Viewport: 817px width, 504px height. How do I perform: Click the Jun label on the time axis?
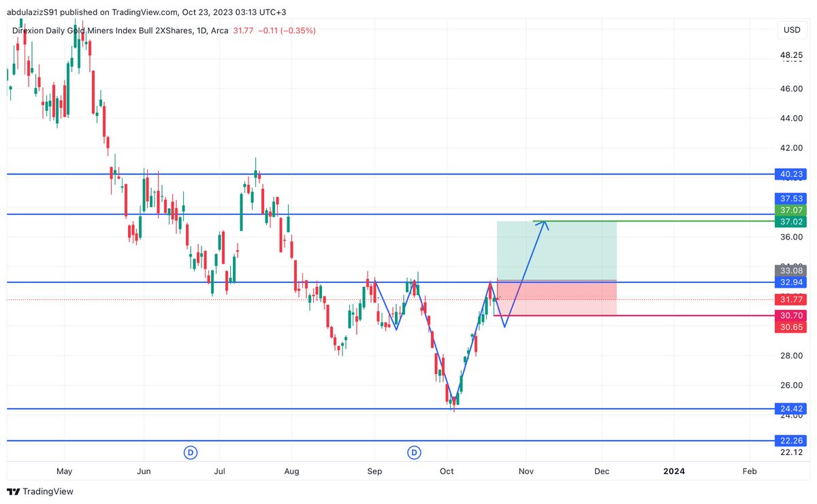[x=144, y=471]
